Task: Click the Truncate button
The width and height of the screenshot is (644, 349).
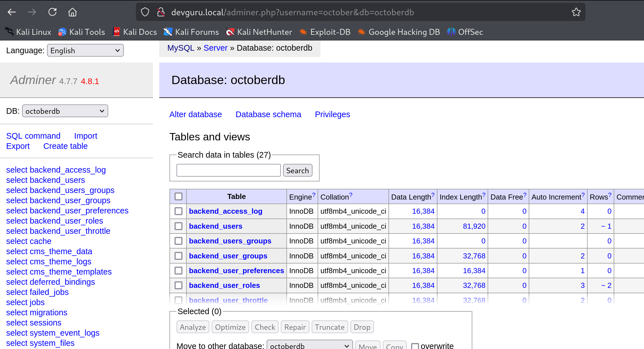Action: click(330, 327)
